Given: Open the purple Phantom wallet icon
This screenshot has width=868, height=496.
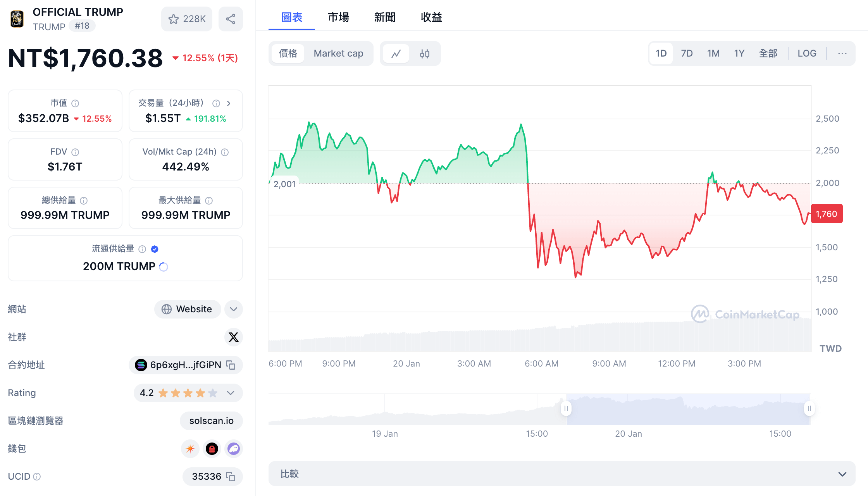Looking at the screenshot, I should [x=234, y=449].
